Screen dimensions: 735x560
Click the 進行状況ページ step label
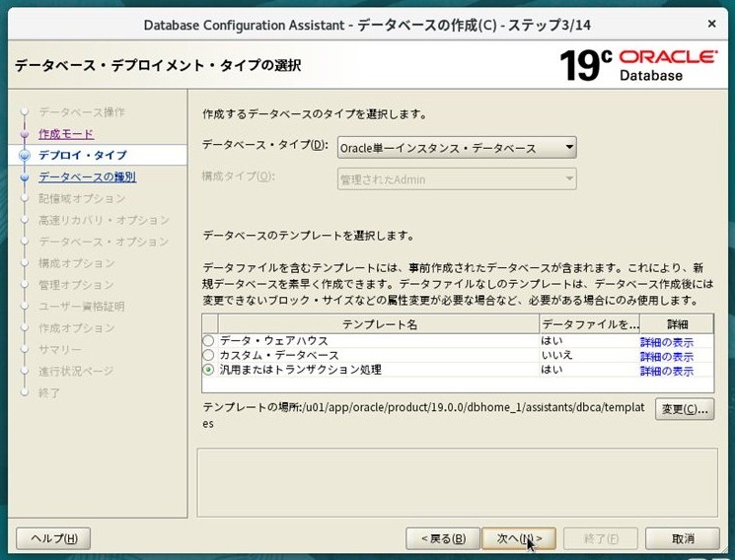[76, 371]
